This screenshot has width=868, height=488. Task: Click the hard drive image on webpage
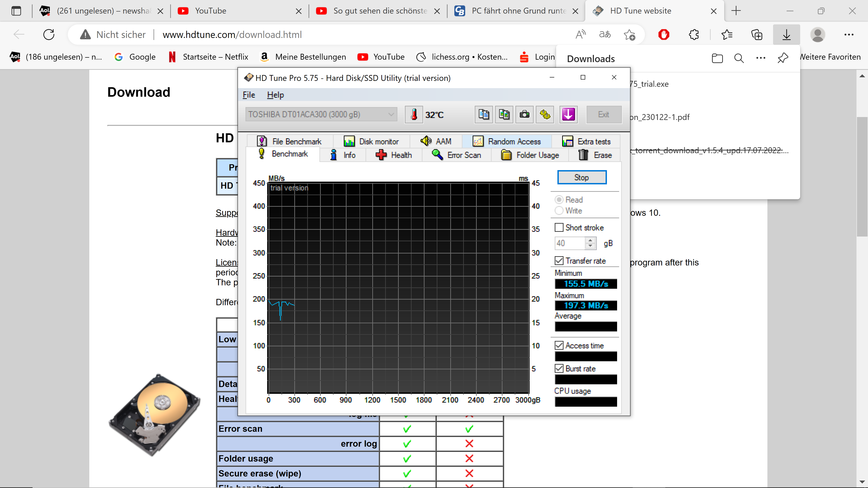click(155, 415)
